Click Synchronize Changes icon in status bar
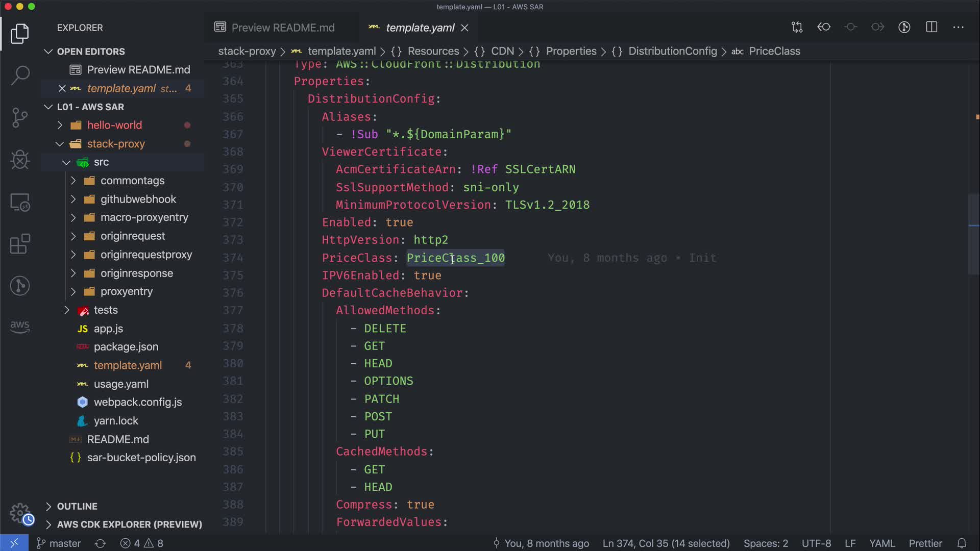 [x=100, y=543]
